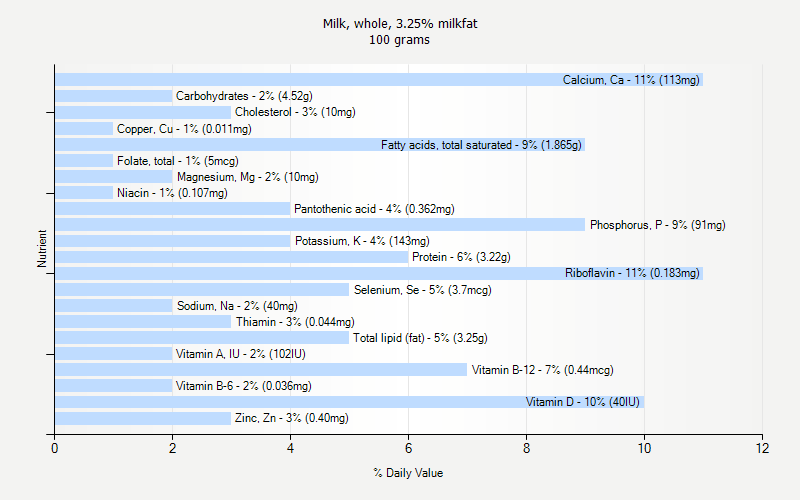Click the blue bar beside the Protein label
This screenshot has width=800, height=500.
(x=232, y=257)
